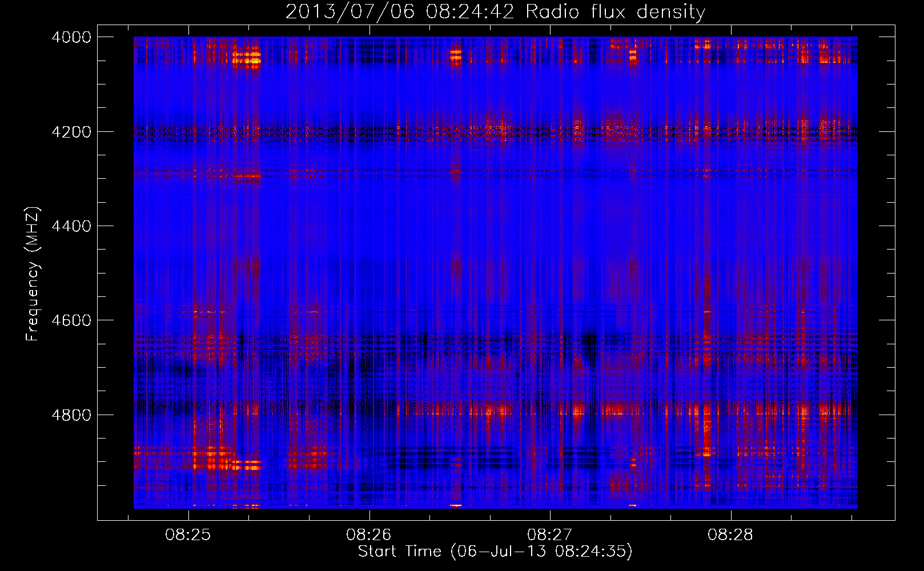
Task: Select the 4600 frequency axis label
Action: point(71,320)
